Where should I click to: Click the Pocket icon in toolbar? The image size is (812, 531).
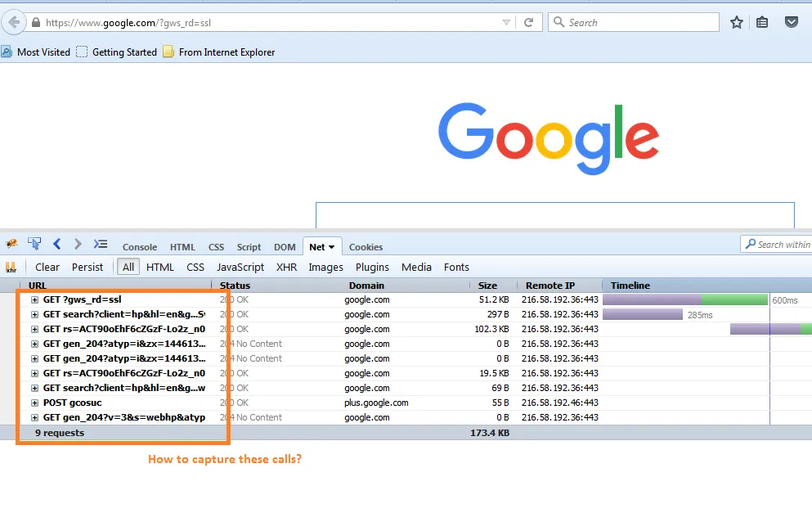coord(792,22)
